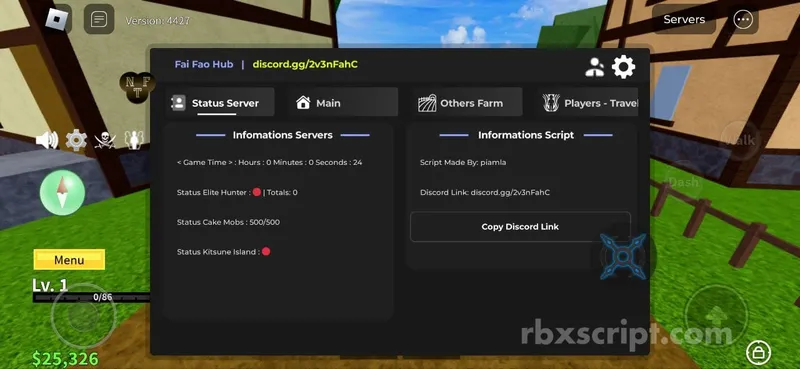Viewport: 800px width, 369px height.
Task: Click Script Made By: piamla text
Action: click(x=463, y=162)
